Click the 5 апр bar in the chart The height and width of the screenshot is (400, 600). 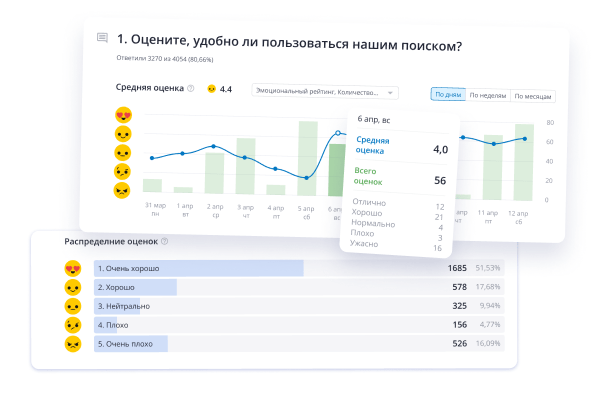[x=308, y=157]
